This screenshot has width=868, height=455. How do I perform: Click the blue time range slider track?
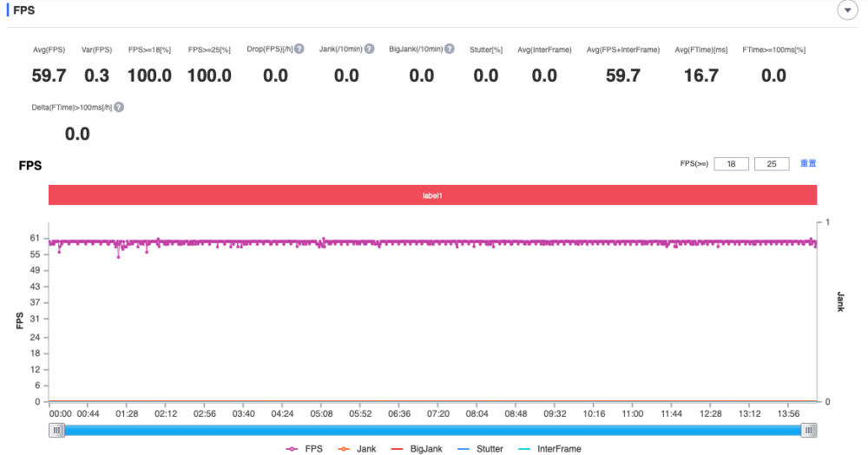433,430
